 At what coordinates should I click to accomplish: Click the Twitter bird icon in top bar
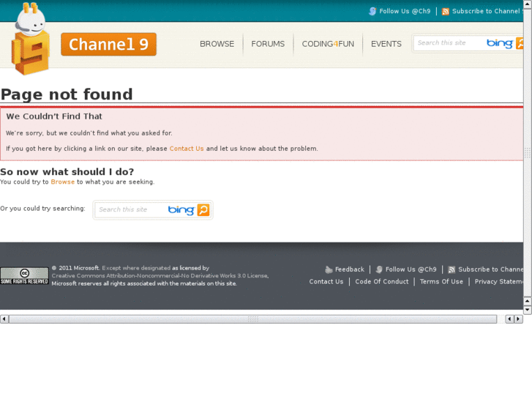[x=372, y=11]
